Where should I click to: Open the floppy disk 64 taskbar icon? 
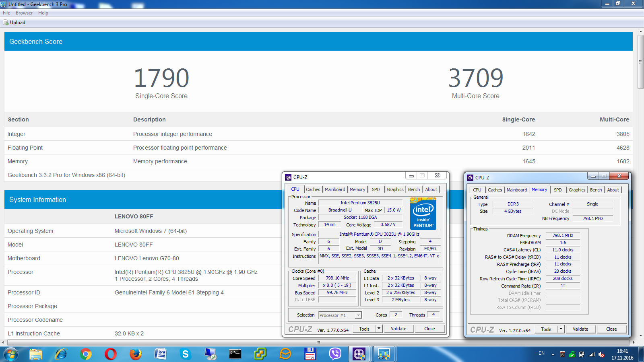310,354
